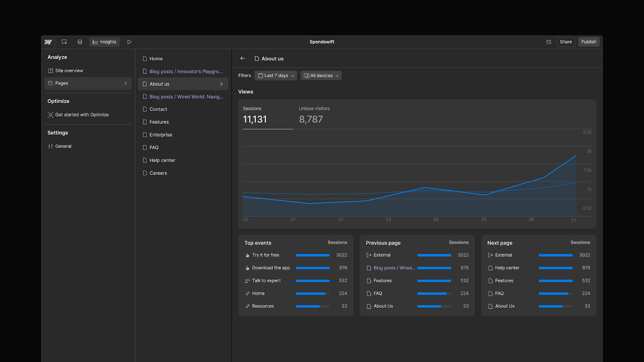The width and height of the screenshot is (644, 362).
Task: Click the Webflow logo icon
Action: (x=48, y=42)
